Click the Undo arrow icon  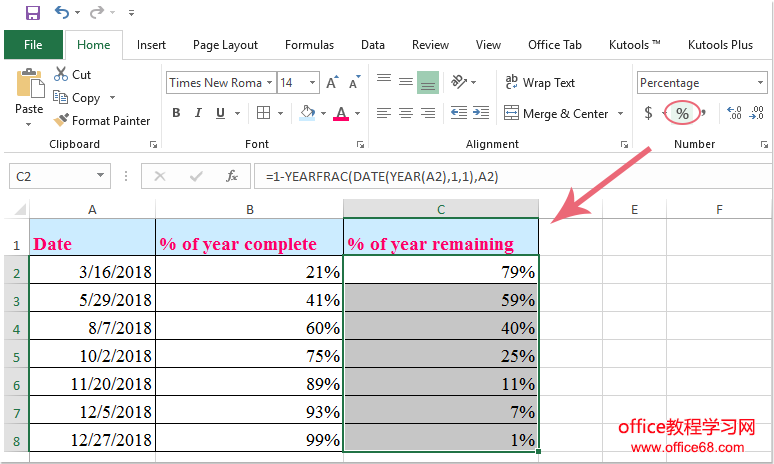62,13
